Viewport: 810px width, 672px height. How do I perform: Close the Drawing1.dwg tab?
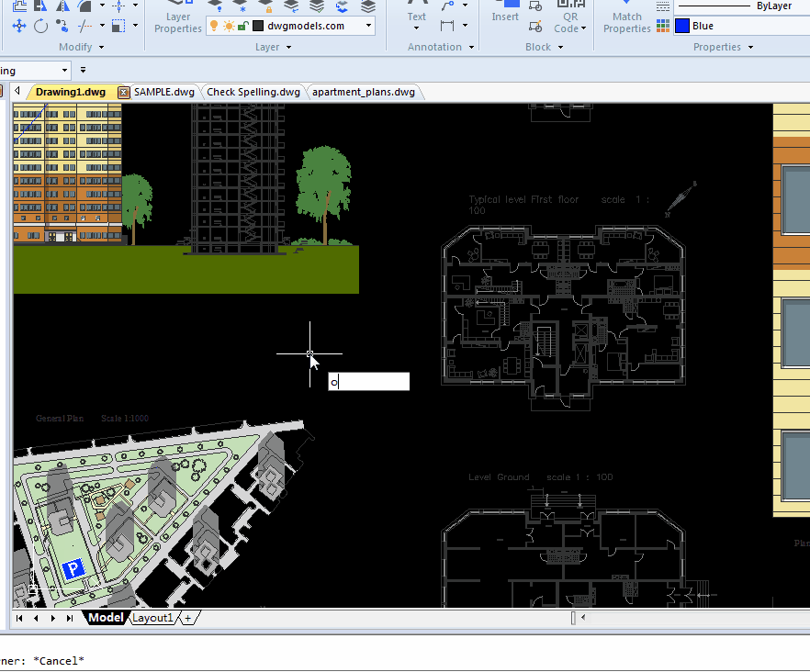[123, 92]
